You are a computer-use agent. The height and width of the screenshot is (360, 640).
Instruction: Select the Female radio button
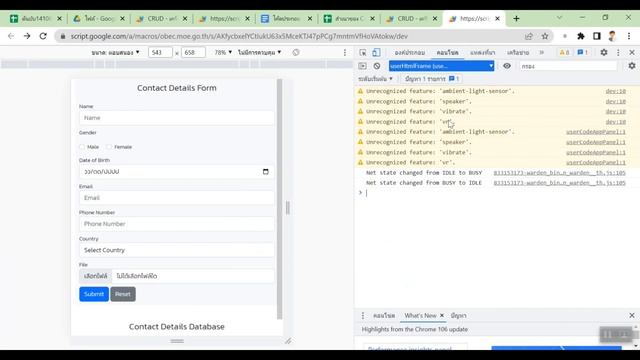109,147
